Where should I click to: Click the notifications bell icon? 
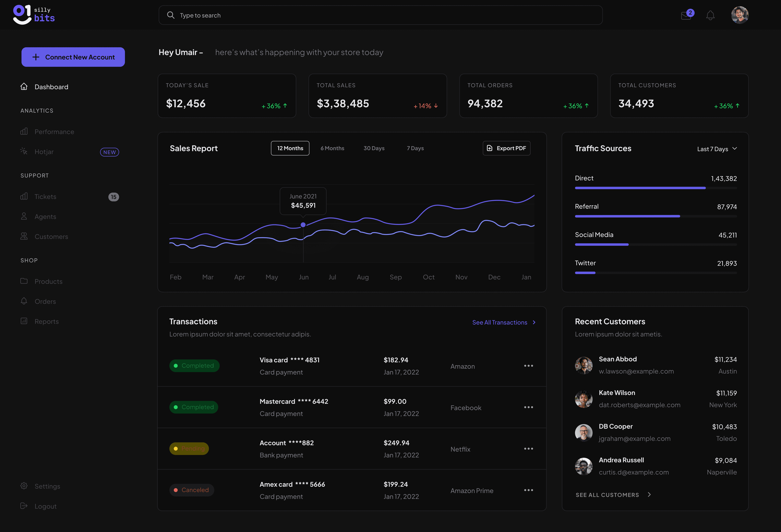(x=710, y=15)
